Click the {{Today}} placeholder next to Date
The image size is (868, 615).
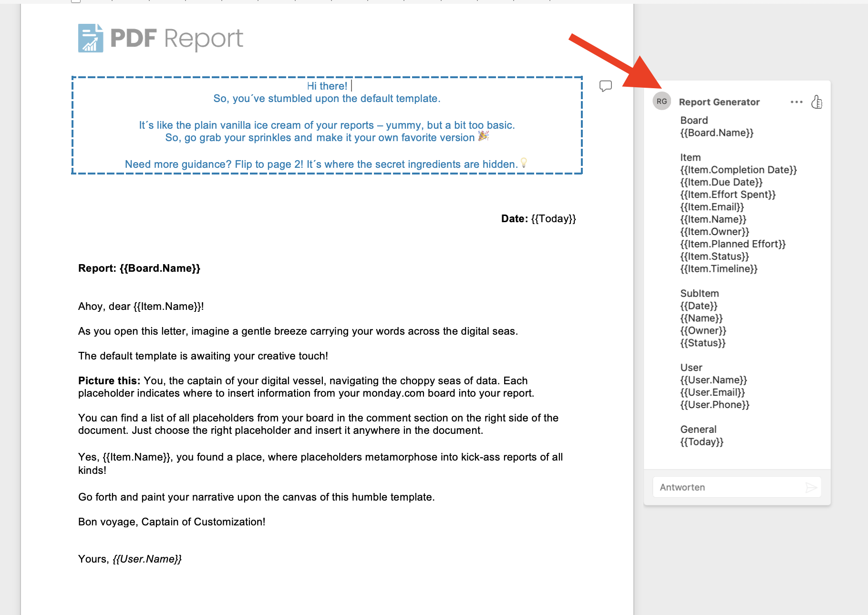click(553, 219)
